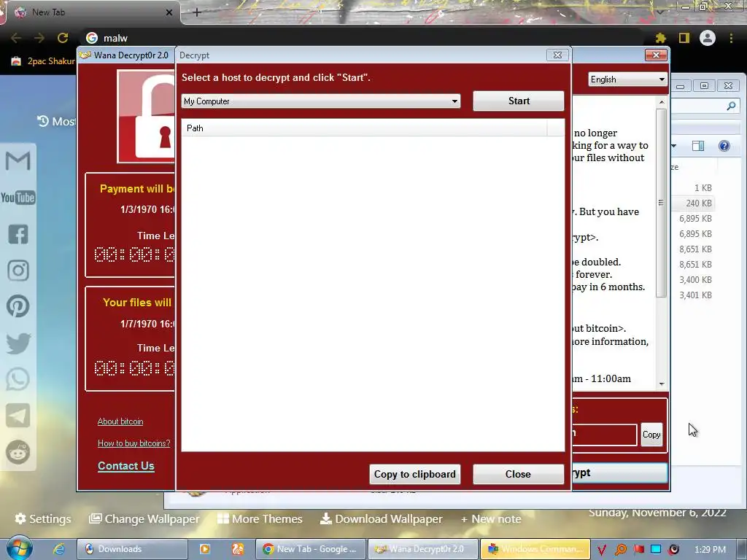747x560 pixels.
Task: Click the taskbar clock showing 1:29 PM
Action: click(x=710, y=550)
